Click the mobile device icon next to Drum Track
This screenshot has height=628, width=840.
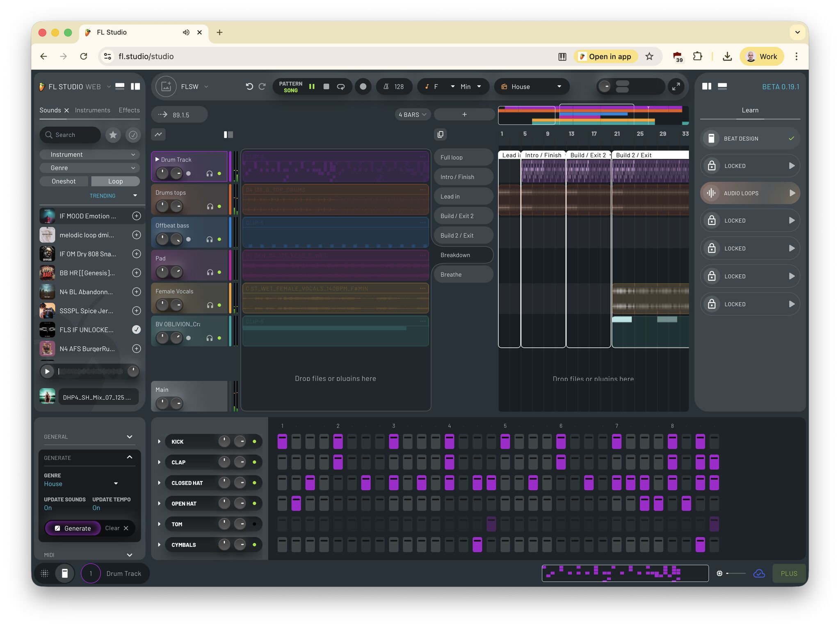pyautogui.click(x=64, y=573)
